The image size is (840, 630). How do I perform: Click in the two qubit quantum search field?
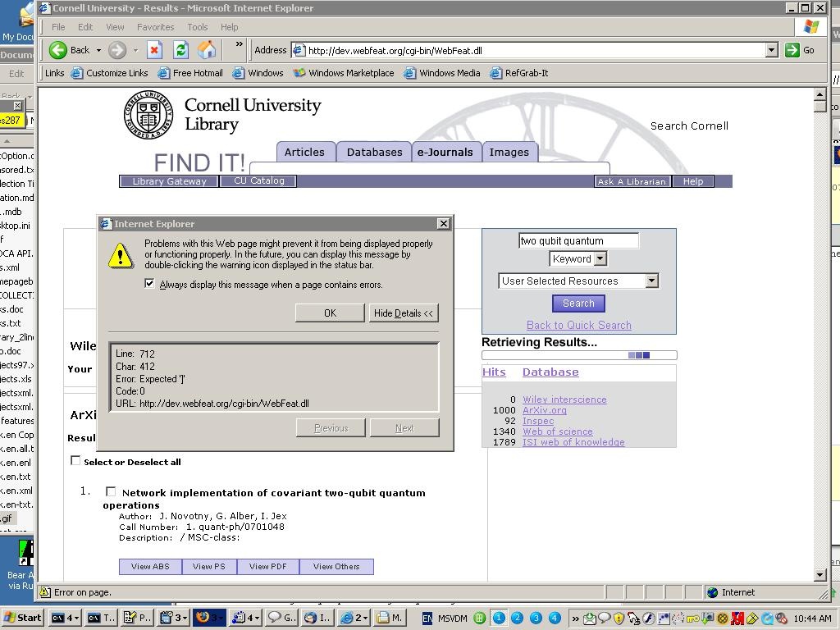click(578, 240)
